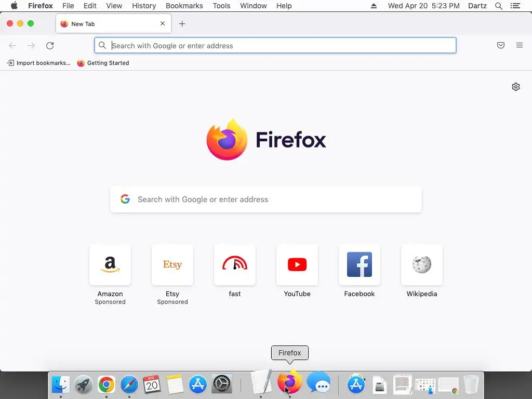Open the Trash in the Dock
The image size is (532, 399).
(471, 384)
